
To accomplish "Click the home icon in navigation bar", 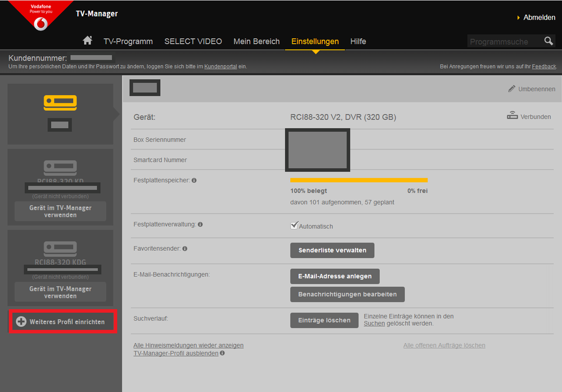I will [87, 40].
